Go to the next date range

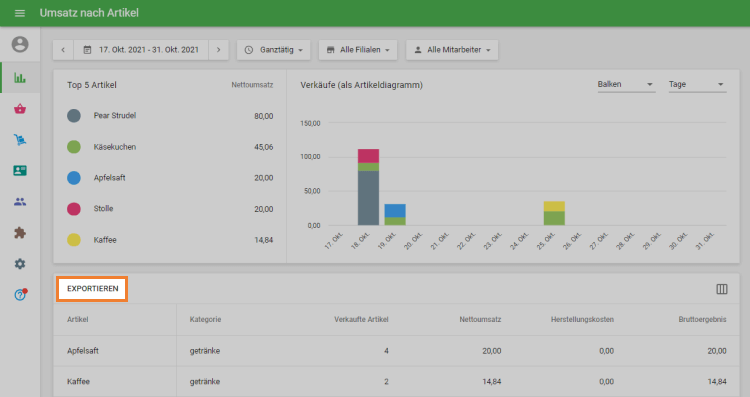coord(219,50)
